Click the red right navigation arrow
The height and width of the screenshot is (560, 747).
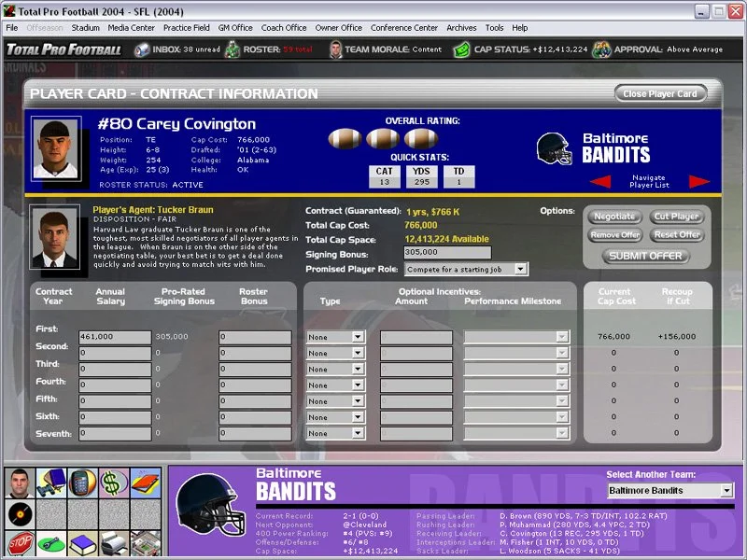coord(699,182)
